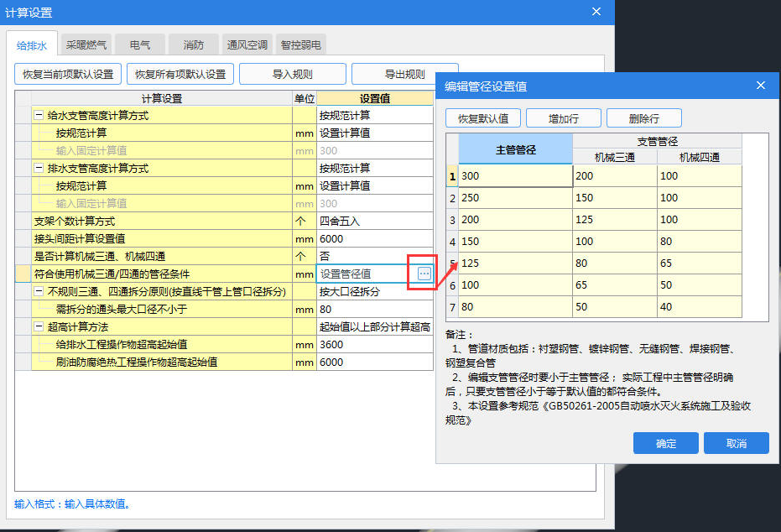Open the 智控弱电 tab
The width and height of the screenshot is (781, 532).
click(300, 45)
